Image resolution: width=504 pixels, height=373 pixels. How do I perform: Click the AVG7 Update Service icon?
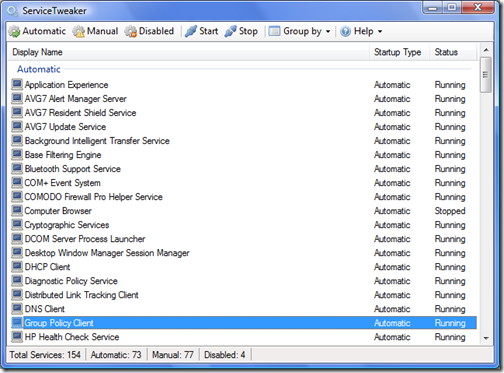[x=17, y=126]
